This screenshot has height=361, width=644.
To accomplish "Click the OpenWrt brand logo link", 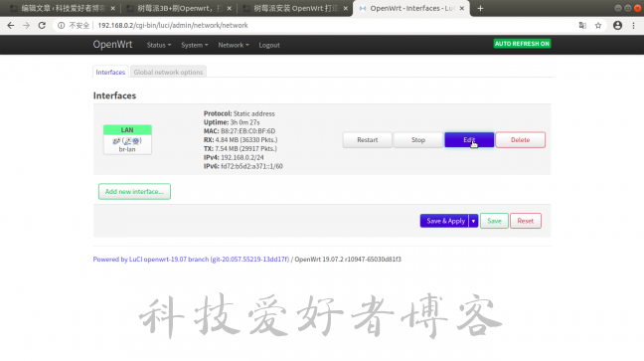I will coord(112,45).
